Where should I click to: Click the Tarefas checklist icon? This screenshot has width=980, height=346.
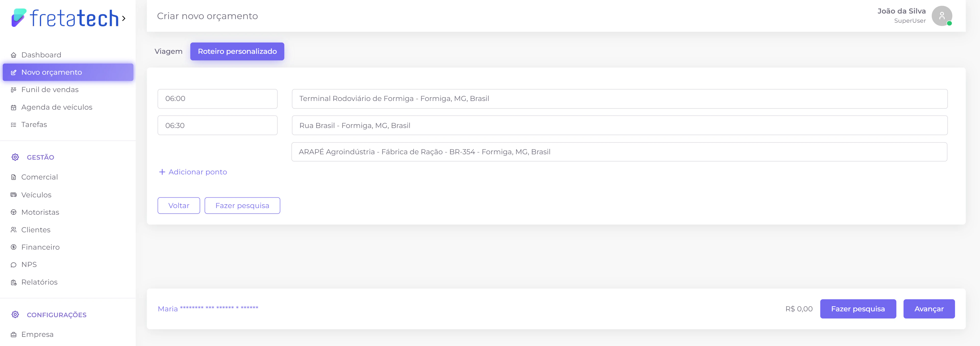(x=14, y=125)
